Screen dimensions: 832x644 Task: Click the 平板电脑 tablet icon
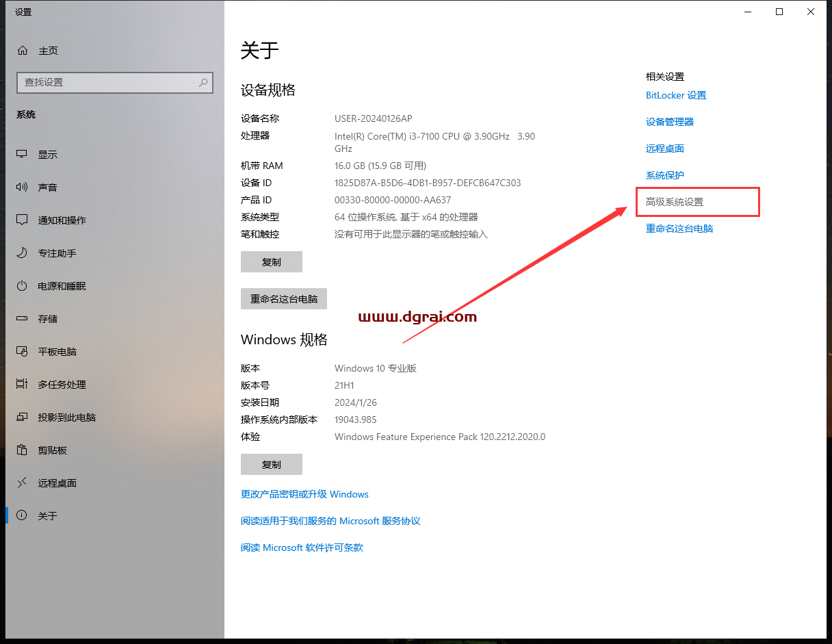23,352
